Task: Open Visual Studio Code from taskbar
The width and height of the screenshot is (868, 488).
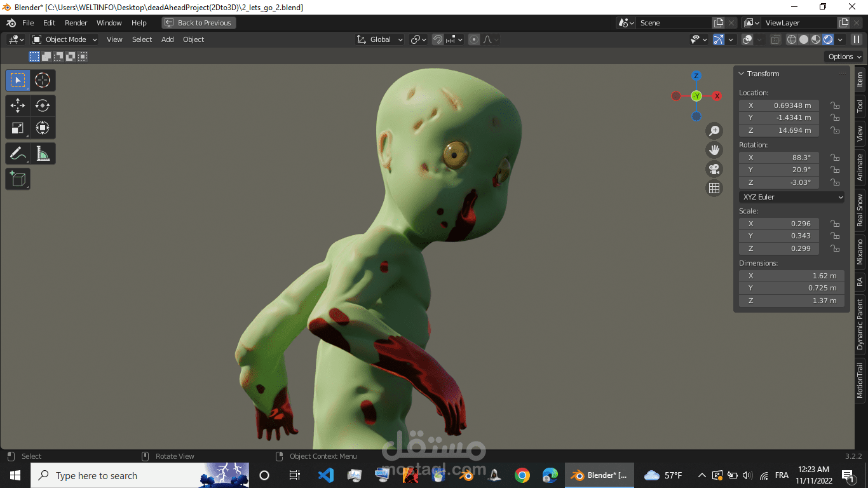Action: 325,475
